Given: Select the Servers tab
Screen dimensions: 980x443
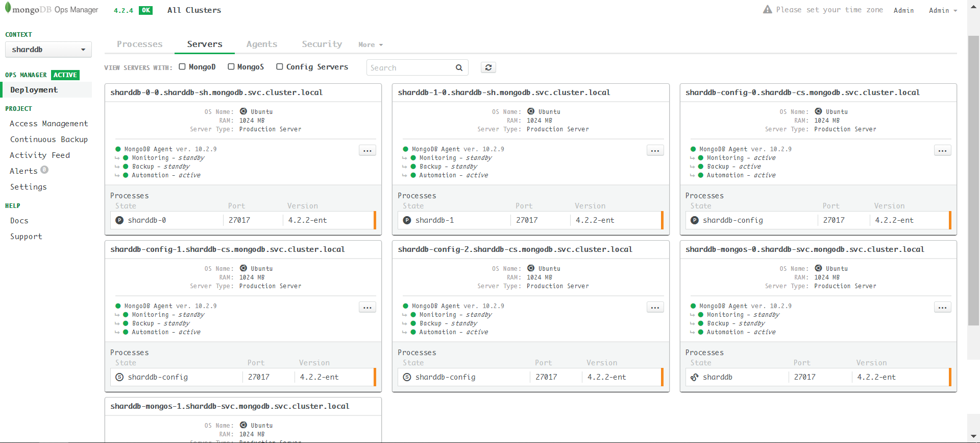Looking at the screenshot, I should [x=205, y=44].
